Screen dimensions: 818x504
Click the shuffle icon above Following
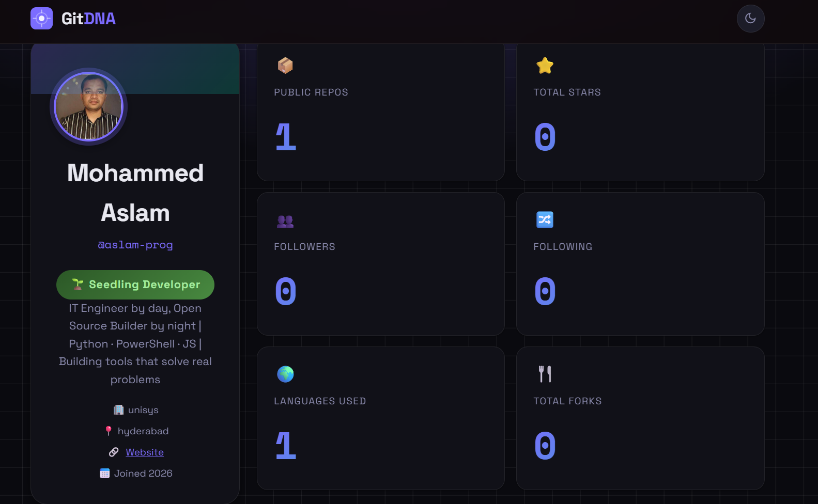point(545,220)
